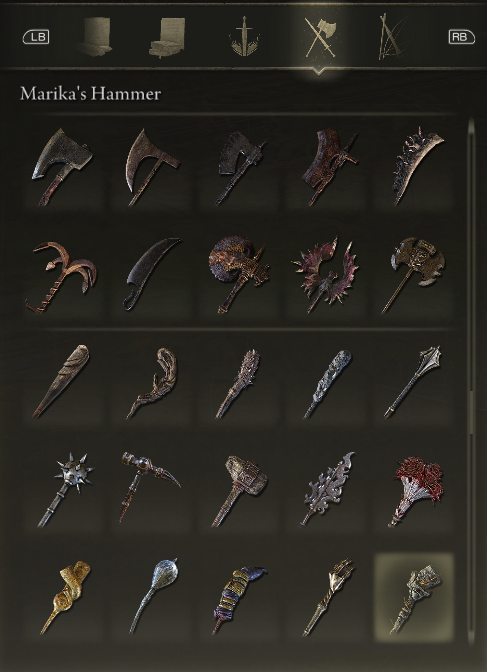Choose the golden spiral scepter weapon
This screenshot has width=487, height=672.
(x=65, y=597)
